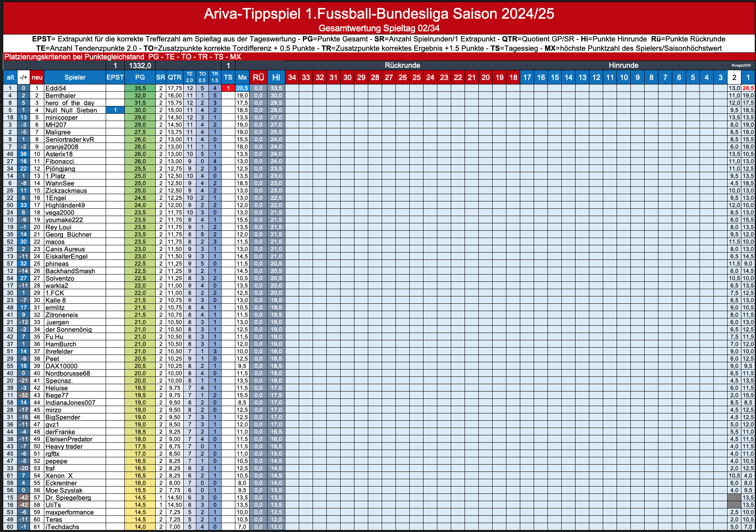Select the player name 'maxperformance'
The width and height of the screenshot is (756, 532).
coord(70,512)
